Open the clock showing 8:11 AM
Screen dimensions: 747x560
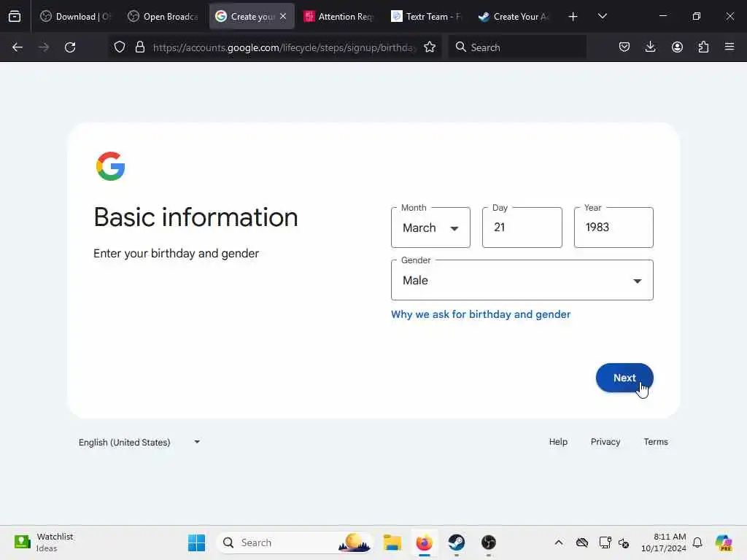(x=664, y=542)
